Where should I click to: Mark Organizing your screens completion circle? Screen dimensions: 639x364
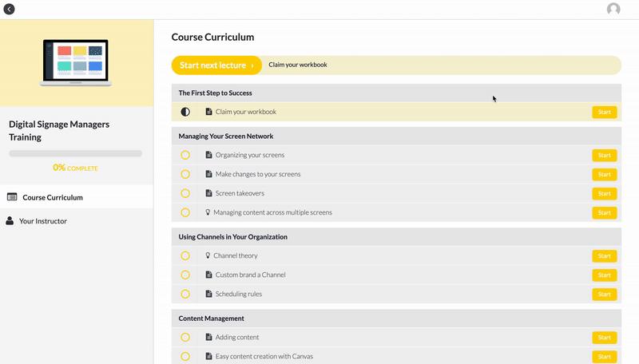click(185, 155)
